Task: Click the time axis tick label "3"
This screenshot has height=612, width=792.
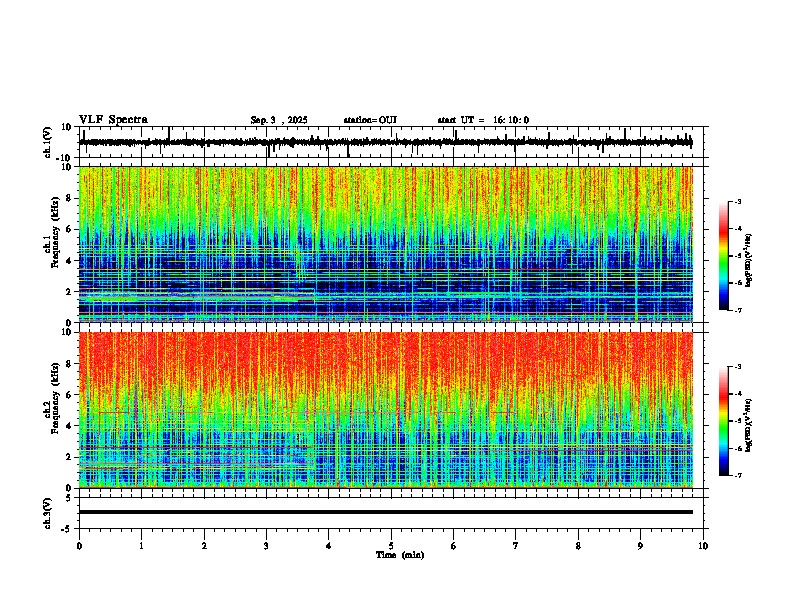Action: (x=266, y=546)
